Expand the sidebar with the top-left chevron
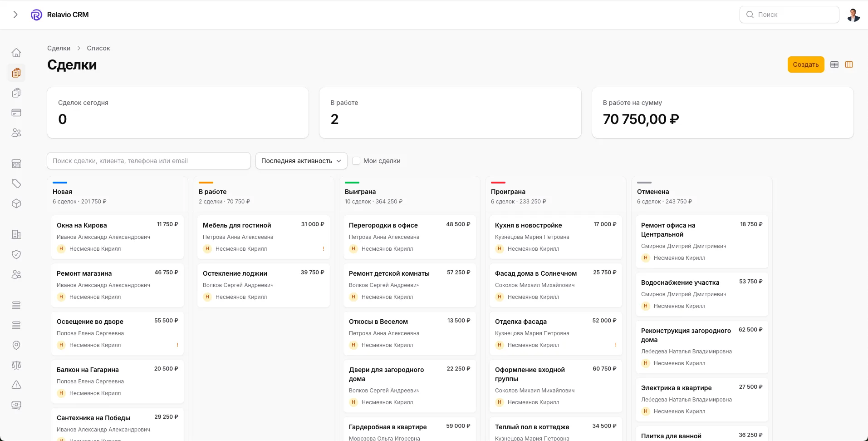868x441 pixels. tap(15, 15)
